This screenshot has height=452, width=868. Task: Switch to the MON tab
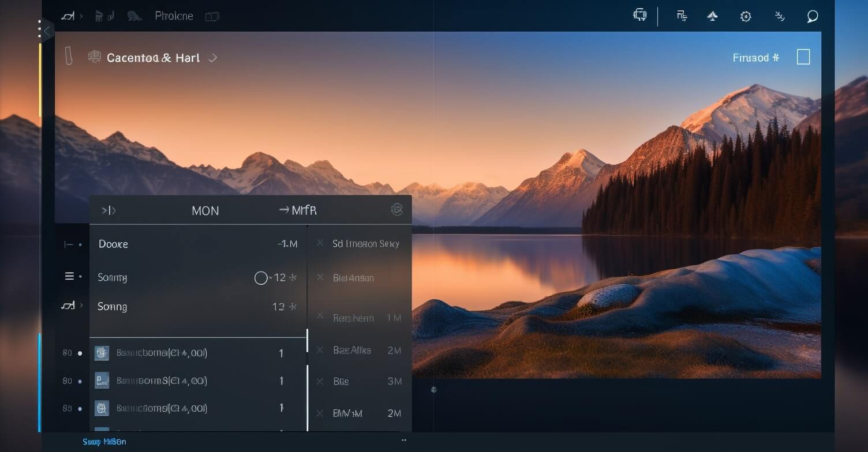click(205, 210)
